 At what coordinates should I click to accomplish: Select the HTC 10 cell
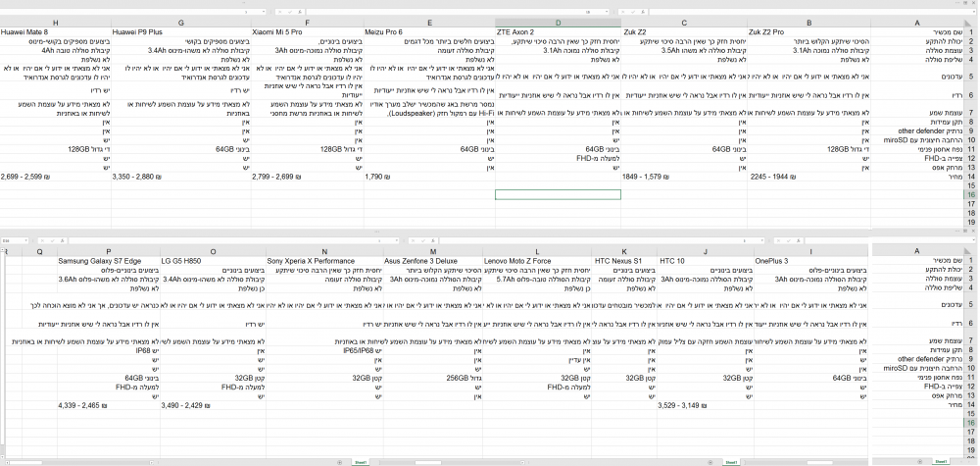tap(706, 261)
